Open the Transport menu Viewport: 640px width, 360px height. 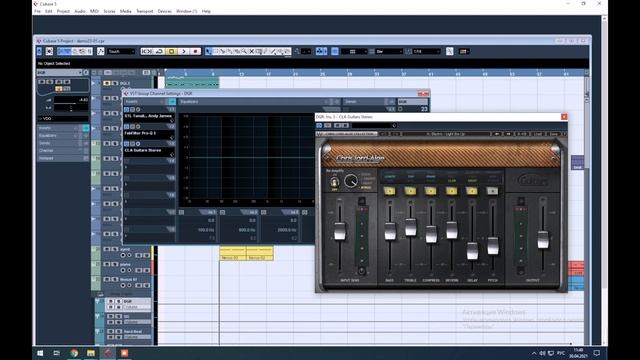tap(144, 11)
